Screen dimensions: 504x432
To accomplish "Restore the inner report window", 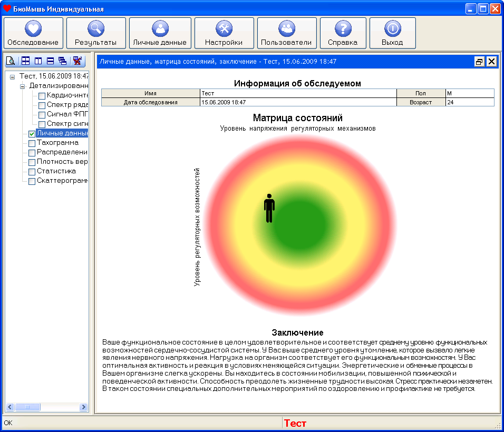I will pyautogui.click(x=479, y=61).
